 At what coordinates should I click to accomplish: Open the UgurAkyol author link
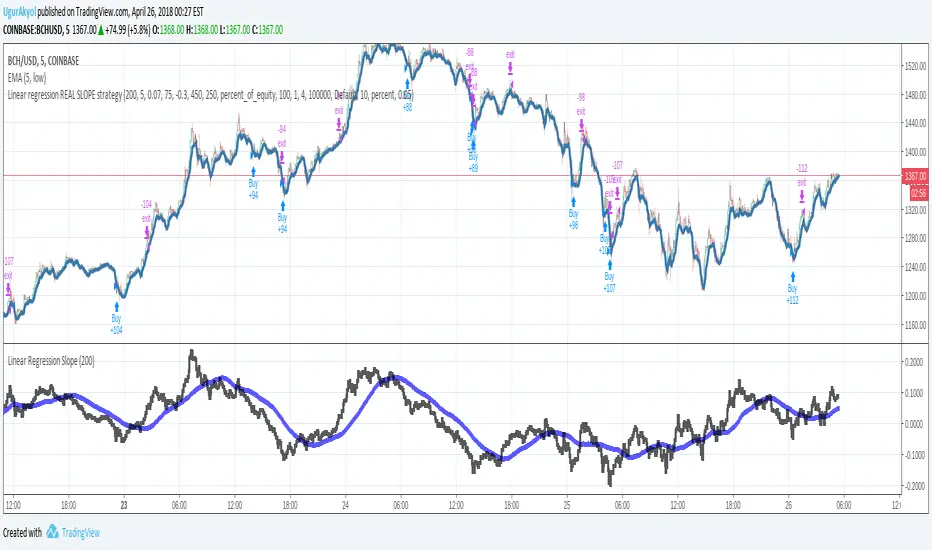[19, 11]
